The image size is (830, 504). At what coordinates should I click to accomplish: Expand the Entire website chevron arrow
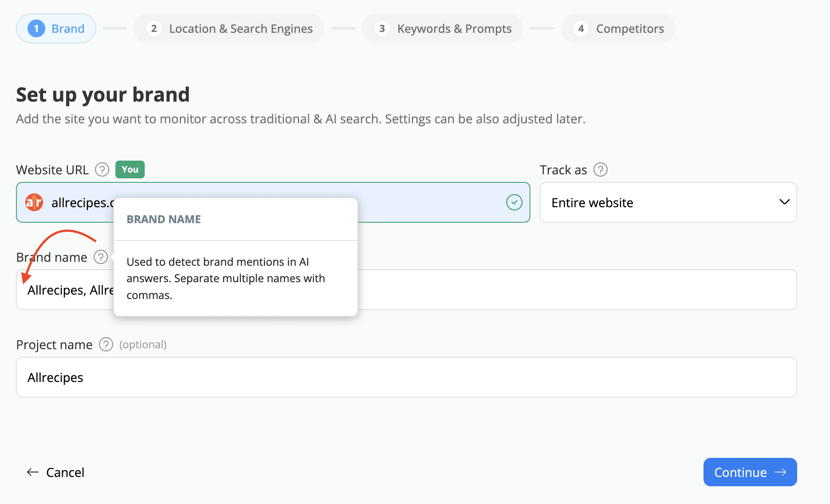tap(785, 202)
